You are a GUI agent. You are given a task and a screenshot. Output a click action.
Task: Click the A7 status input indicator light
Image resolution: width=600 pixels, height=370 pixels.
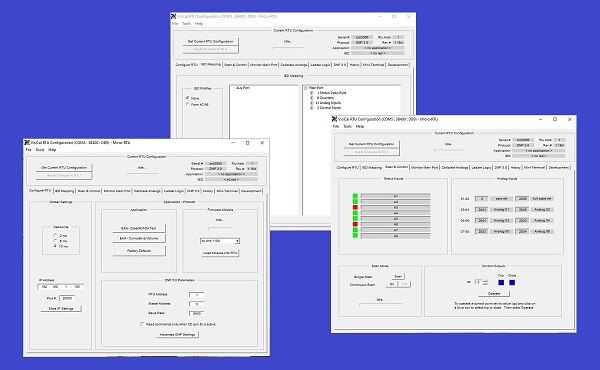coord(355,230)
